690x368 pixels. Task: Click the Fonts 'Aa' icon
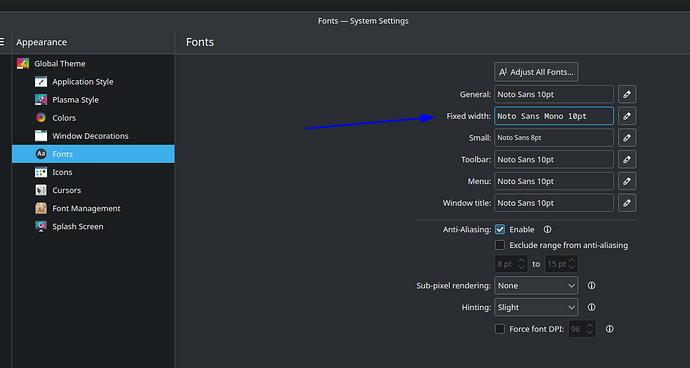tap(41, 154)
